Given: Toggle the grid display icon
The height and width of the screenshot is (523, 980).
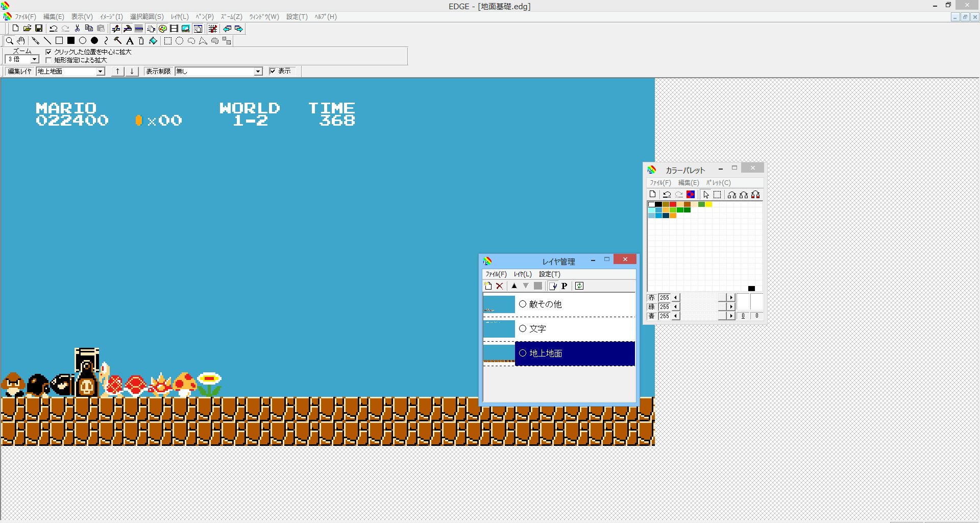Looking at the screenshot, I should point(212,29).
